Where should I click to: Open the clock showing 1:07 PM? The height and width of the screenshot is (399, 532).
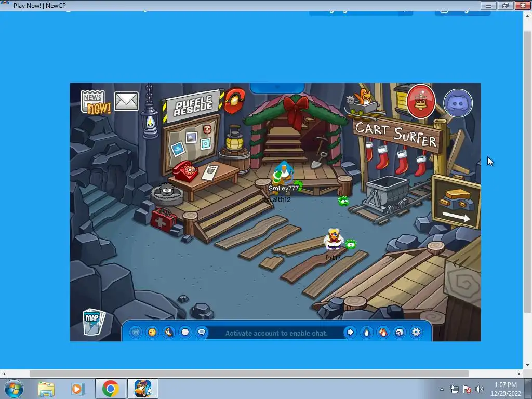point(506,389)
